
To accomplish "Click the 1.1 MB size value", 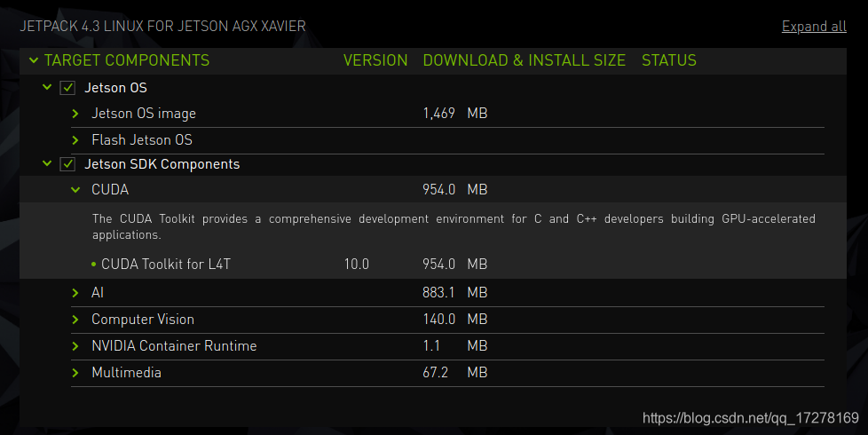I will (455, 346).
